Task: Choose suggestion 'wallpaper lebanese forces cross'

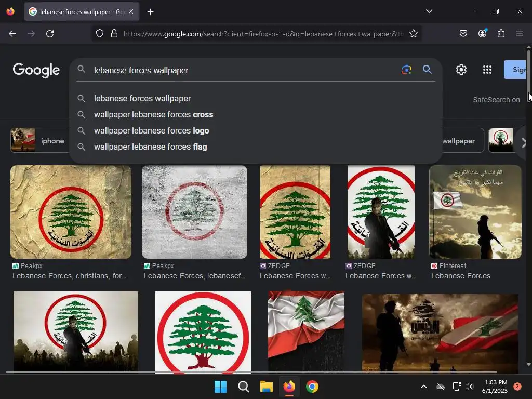Action: (256, 115)
